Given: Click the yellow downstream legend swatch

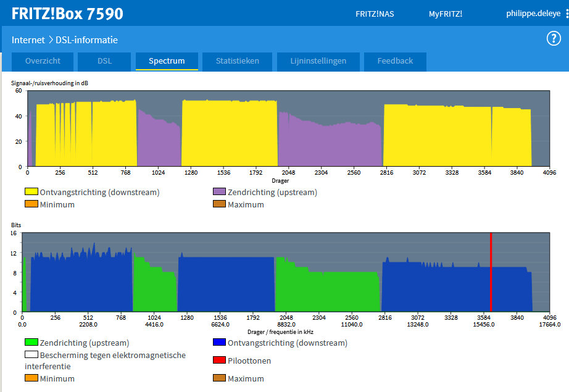Looking at the screenshot, I should [x=31, y=192].
